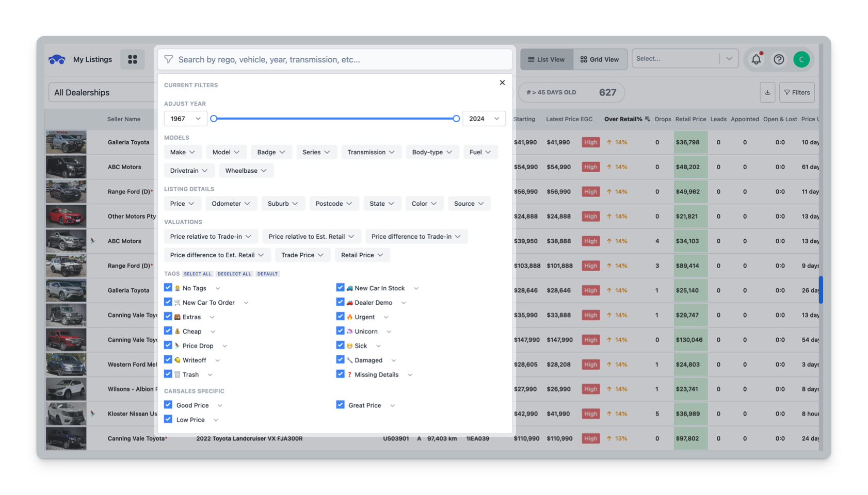Open the help question mark icon
Screen dimensions: 868x495
click(x=779, y=59)
